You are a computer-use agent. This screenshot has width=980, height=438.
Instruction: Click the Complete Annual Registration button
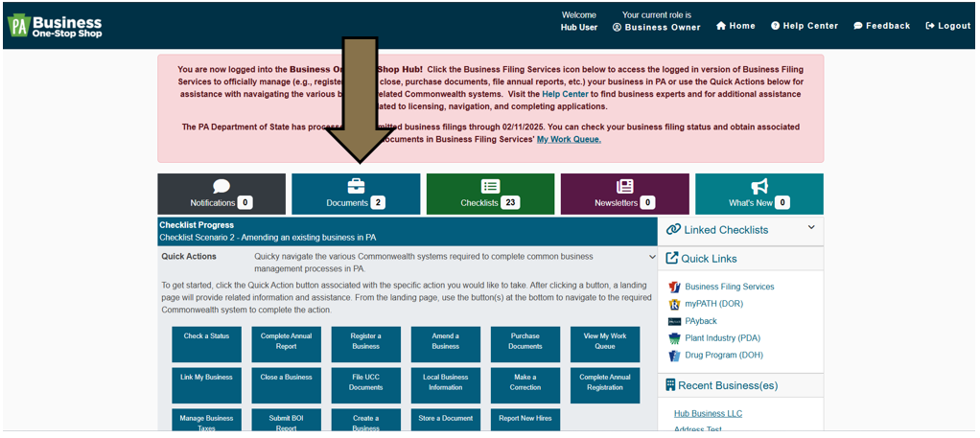[605, 385]
